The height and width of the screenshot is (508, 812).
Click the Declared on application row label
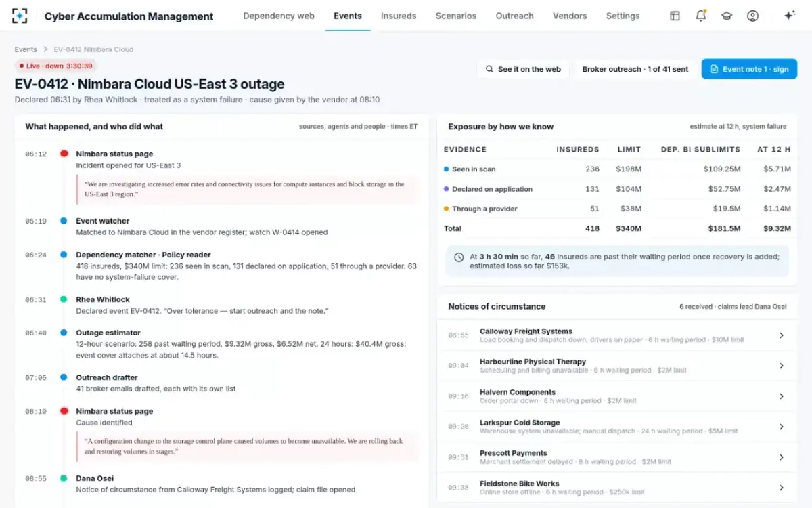pyautogui.click(x=492, y=189)
